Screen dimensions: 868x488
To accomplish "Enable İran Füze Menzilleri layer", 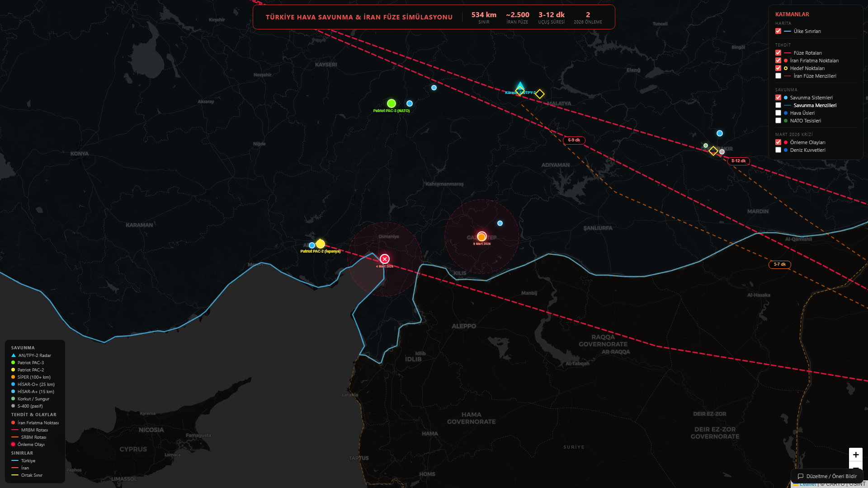I will click(x=778, y=76).
